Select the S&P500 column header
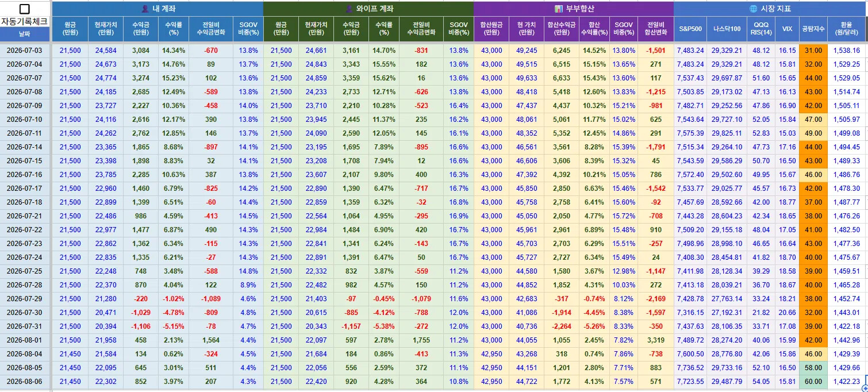This screenshot has height=392, width=868. click(x=690, y=28)
